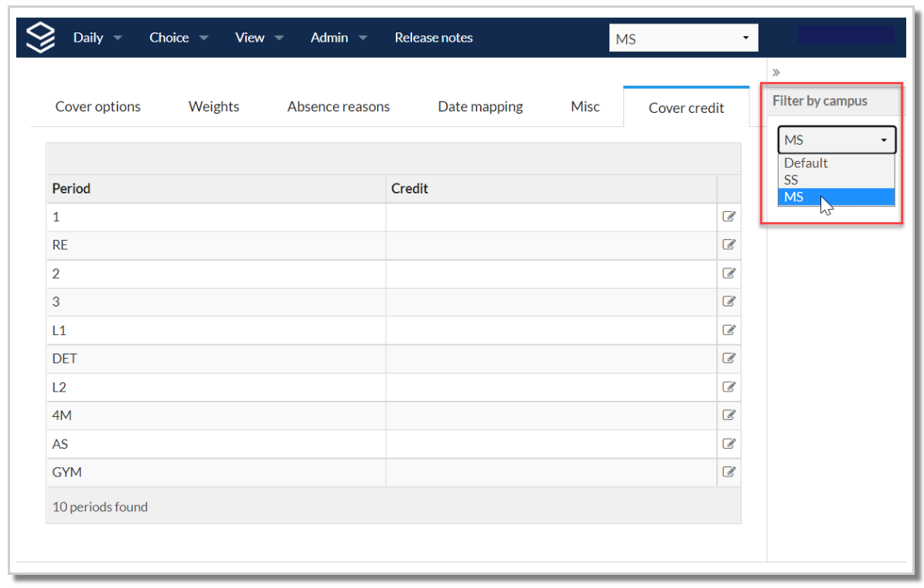Choose Default from campus filter list
924x588 pixels.
pyautogui.click(x=836, y=162)
